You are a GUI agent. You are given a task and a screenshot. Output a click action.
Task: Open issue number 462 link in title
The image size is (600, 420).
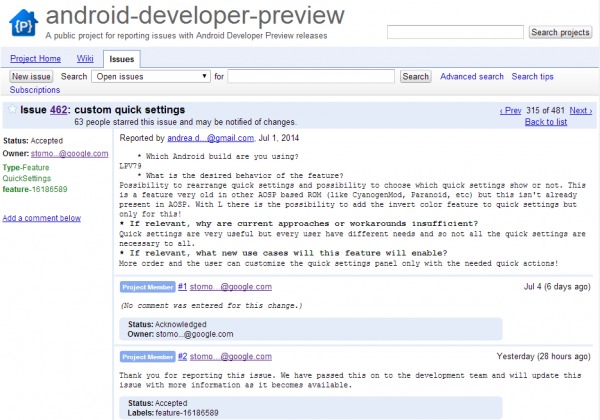(x=59, y=110)
